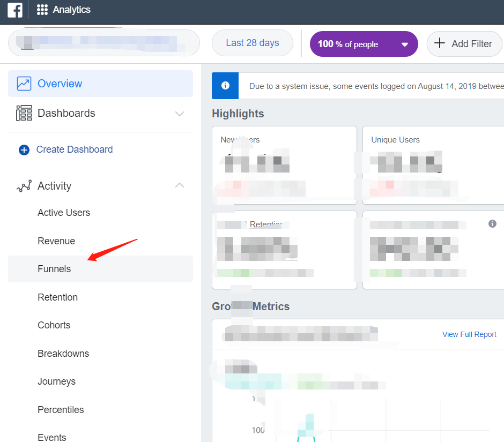Click the blurred app selector field
Viewport: 504px width, 442px height.
[x=104, y=43]
